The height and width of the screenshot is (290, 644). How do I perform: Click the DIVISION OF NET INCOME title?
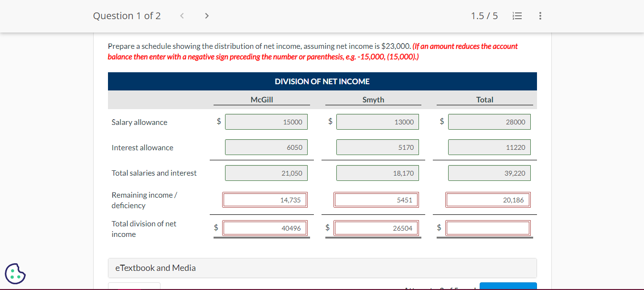coord(322,81)
